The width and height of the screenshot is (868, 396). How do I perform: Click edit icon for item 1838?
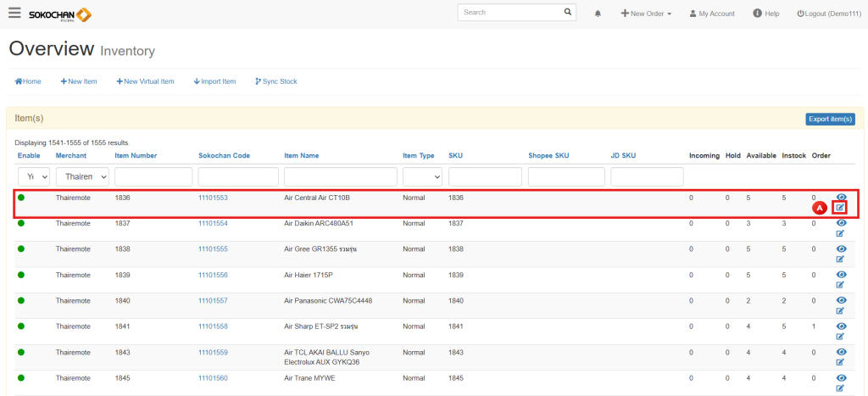pyautogui.click(x=840, y=259)
